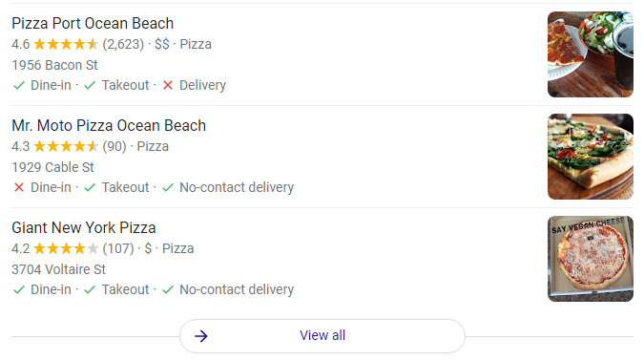Open Mr. Moto spinach pizza slice photo

pyautogui.click(x=591, y=157)
